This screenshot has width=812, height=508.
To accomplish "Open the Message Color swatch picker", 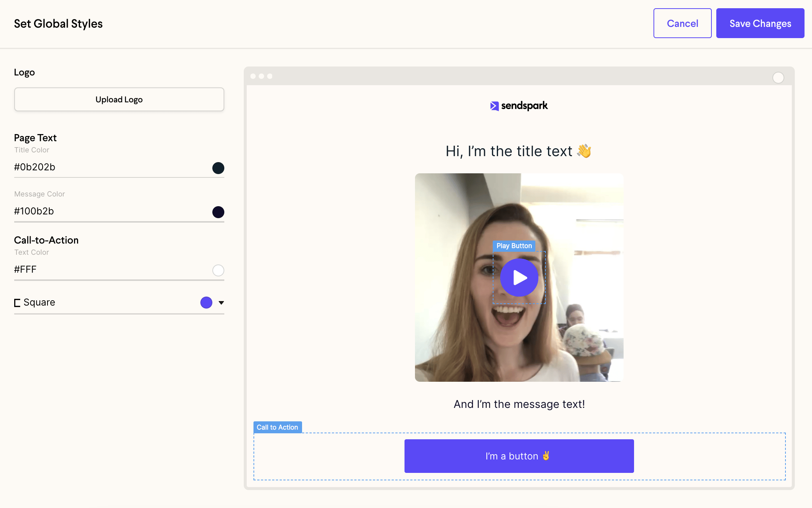I will click(x=218, y=212).
